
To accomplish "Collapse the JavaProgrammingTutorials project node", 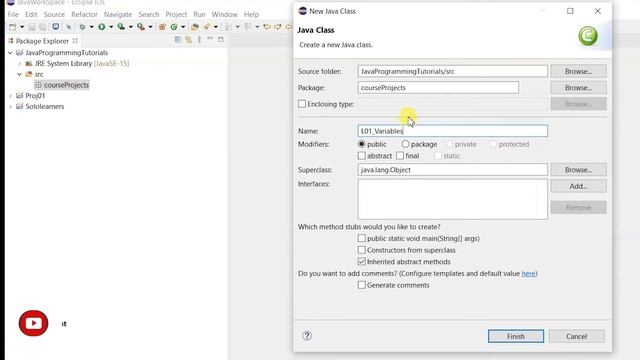I will point(10,53).
